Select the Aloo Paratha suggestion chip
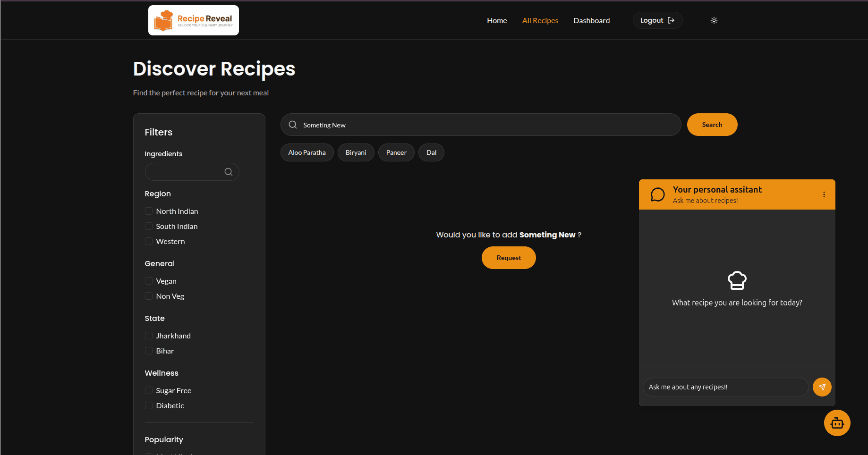 coord(307,152)
